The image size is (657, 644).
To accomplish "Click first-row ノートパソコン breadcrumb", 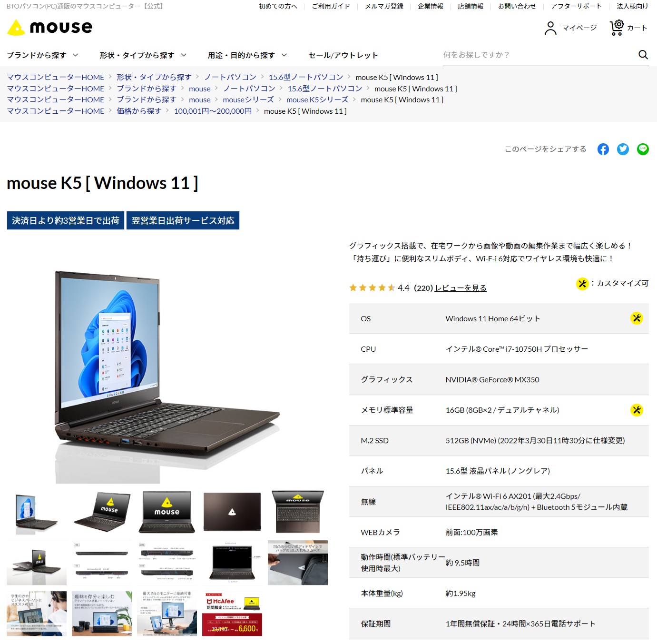I will [230, 77].
